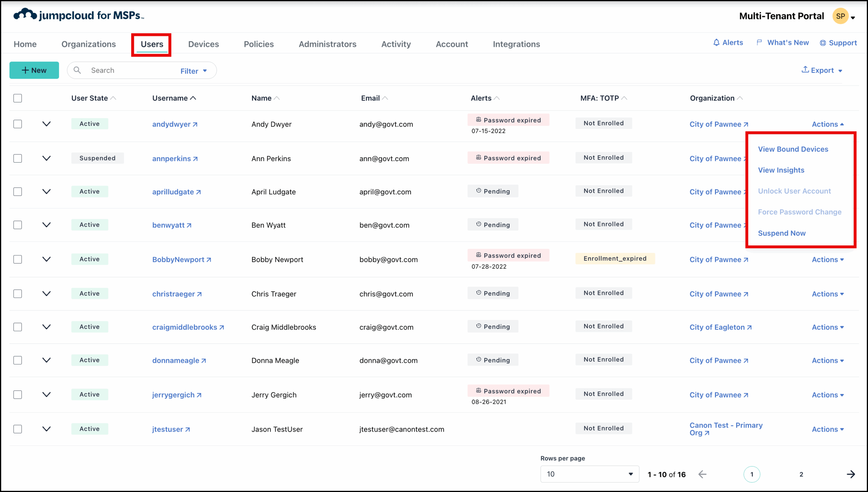This screenshot has width=868, height=492.
Task: Sort by Alerts column arrow
Action: pyautogui.click(x=496, y=98)
